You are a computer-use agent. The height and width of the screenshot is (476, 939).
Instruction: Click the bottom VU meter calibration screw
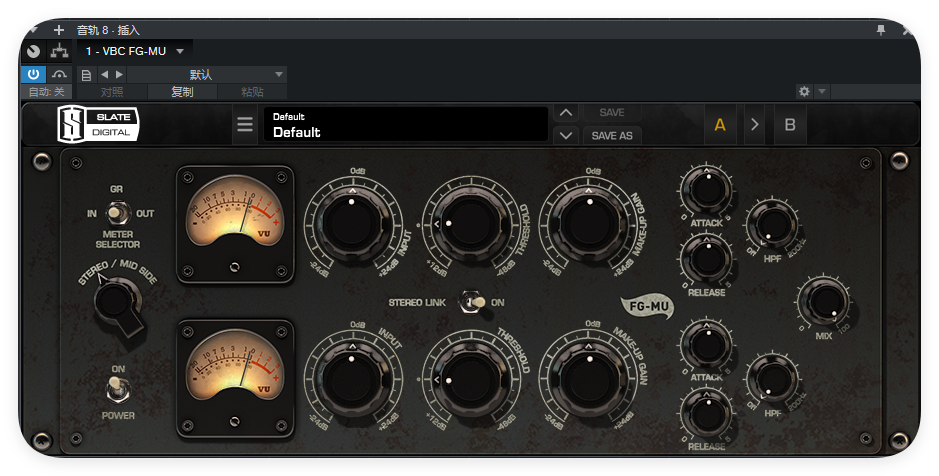tap(235, 422)
